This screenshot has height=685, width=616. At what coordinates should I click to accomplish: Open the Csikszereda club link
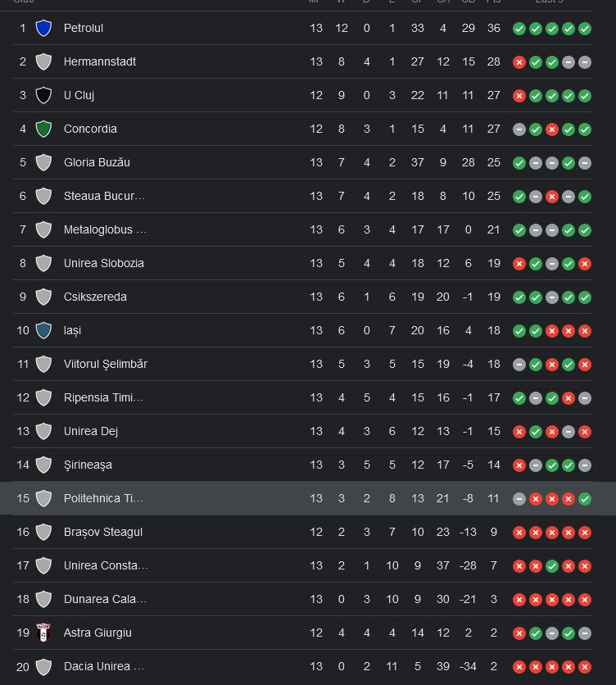tap(95, 297)
